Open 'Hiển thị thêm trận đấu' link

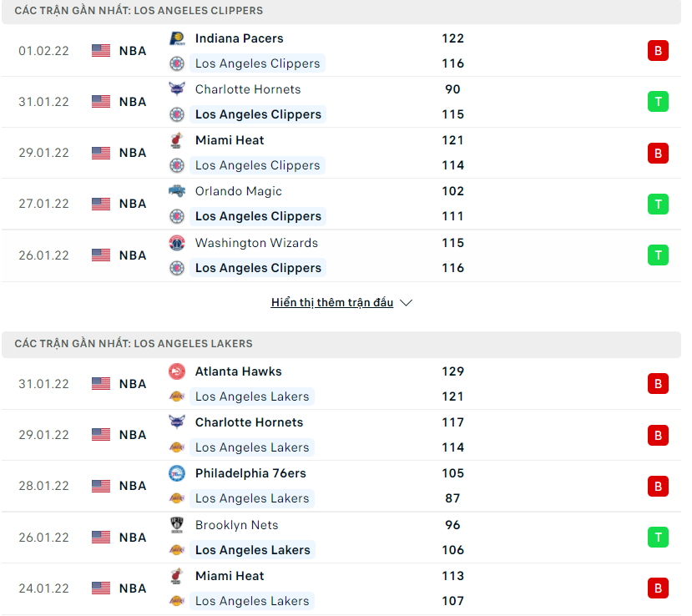tap(332, 303)
